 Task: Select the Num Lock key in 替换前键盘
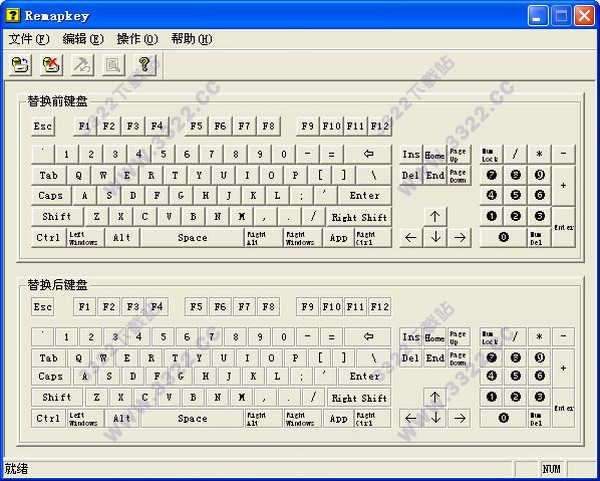click(x=490, y=154)
